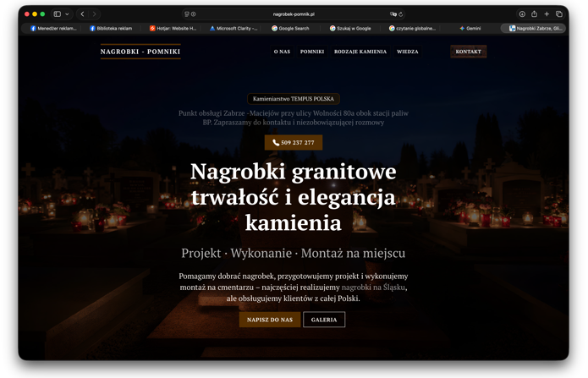Screen dimensions: 588x378
Task: Add a new tab with the plus icon
Action: pyautogui.click(x=547, y=14)
